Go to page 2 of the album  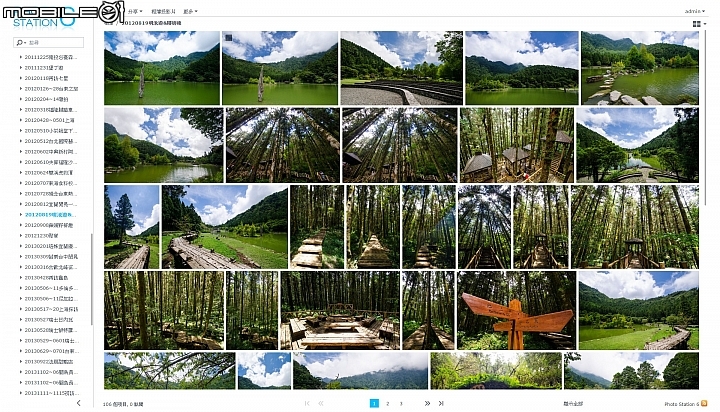coord(388,404)
